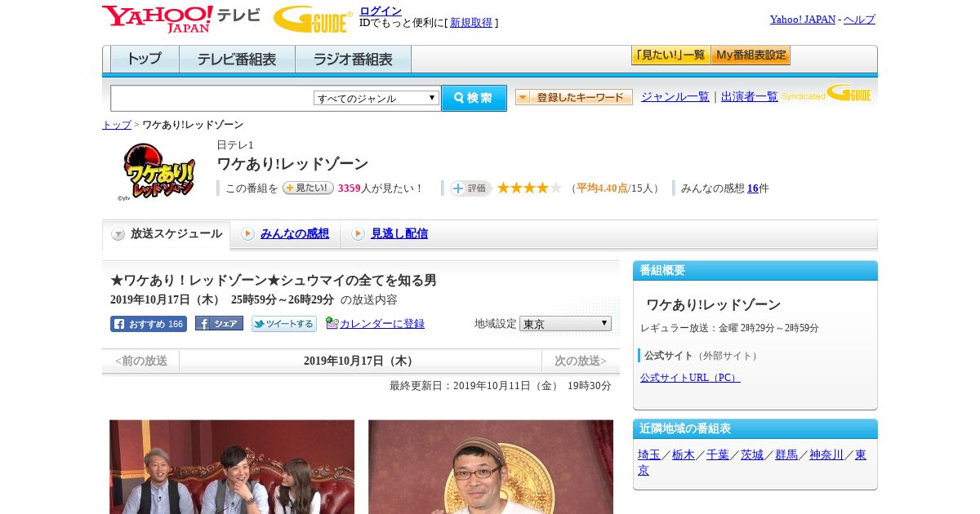Open the ジャンル一覧 link
980x514 pixels.
click(675, 97)
